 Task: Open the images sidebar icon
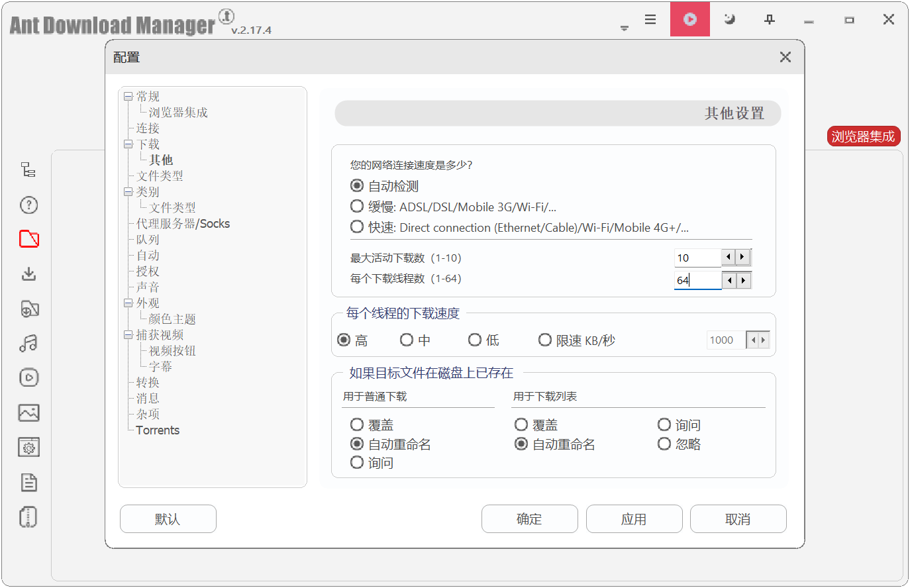click(28, 413)
